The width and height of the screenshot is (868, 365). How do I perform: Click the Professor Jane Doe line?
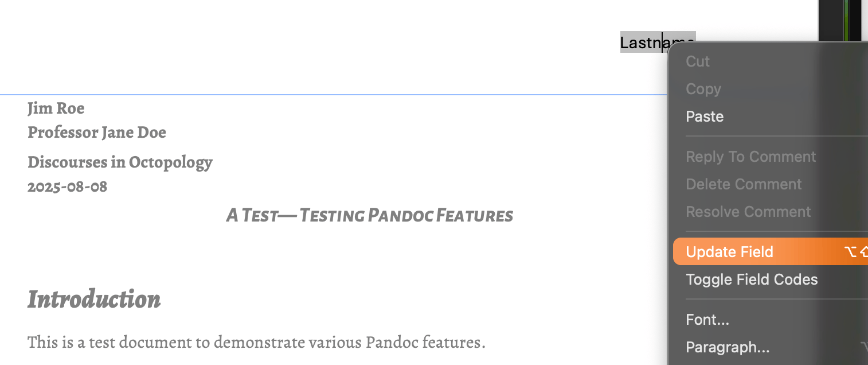pos(97,132)
